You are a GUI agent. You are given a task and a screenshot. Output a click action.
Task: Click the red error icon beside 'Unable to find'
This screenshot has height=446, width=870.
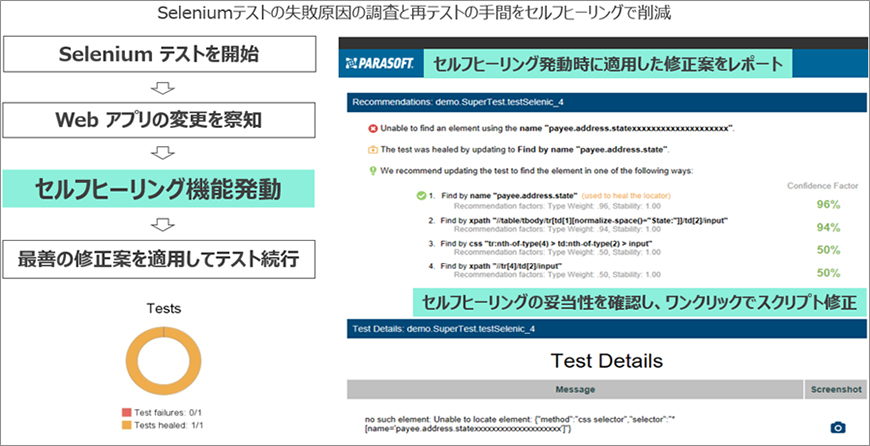click(373, 129)
